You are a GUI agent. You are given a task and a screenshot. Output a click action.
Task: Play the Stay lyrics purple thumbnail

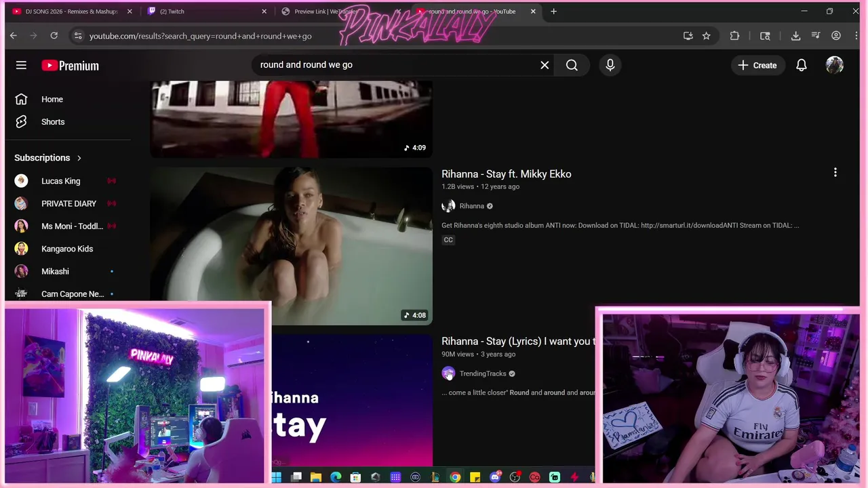point(352,400)
